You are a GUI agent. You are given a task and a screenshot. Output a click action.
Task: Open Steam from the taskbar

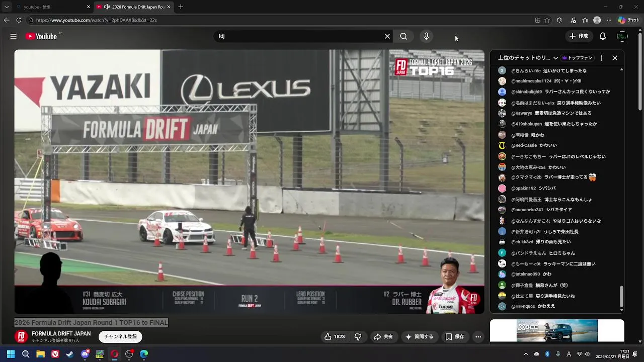click(x=70, y=354)
